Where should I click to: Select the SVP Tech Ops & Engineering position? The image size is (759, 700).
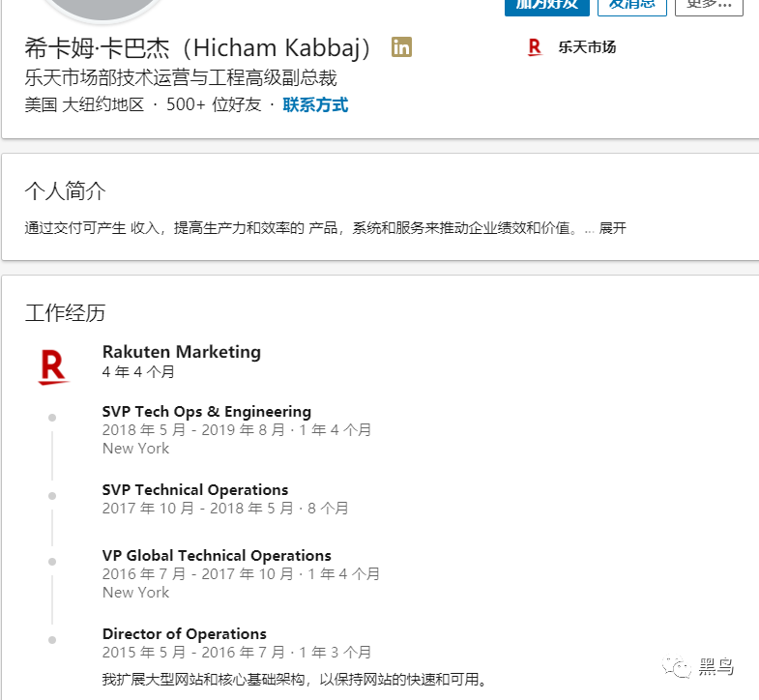[x=207, y=412]
